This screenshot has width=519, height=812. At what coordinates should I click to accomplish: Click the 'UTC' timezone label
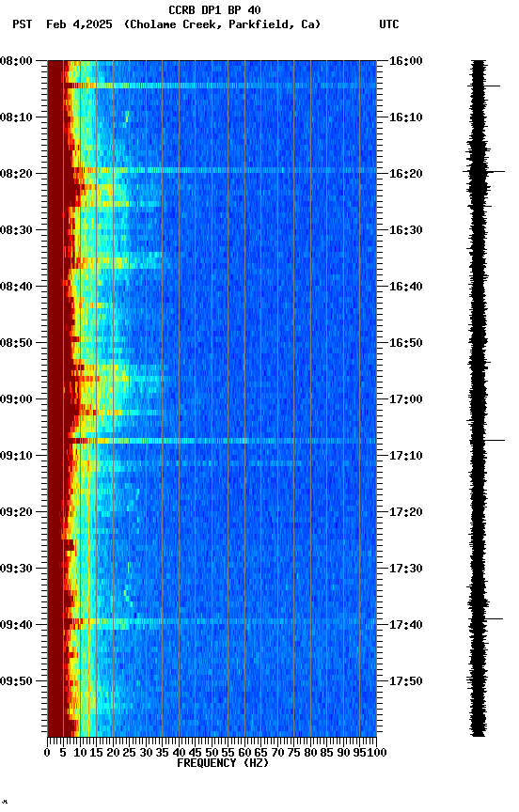[x=389, y=24]
